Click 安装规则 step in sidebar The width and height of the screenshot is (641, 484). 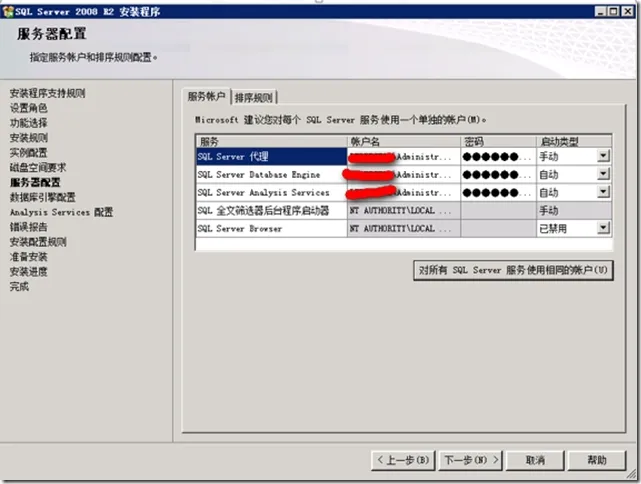pos(29,138)
